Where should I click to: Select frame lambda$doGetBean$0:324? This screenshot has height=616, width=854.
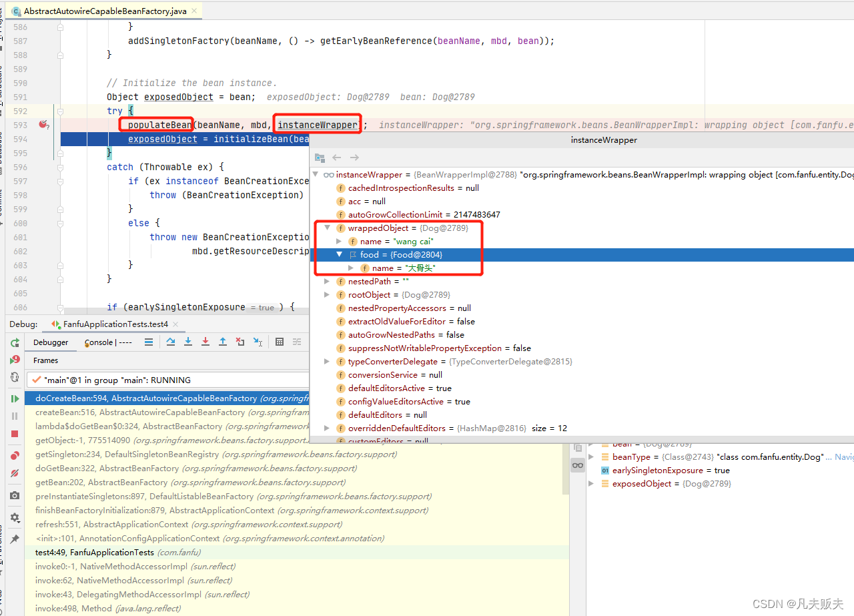pyautogui.click(x=167, y=426)
